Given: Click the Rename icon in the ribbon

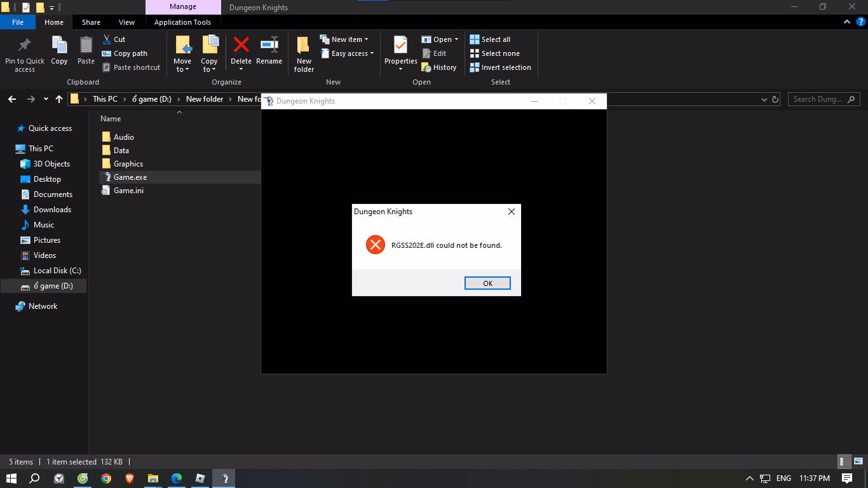Looking at the screenshot, I should (x=269, y=46).
